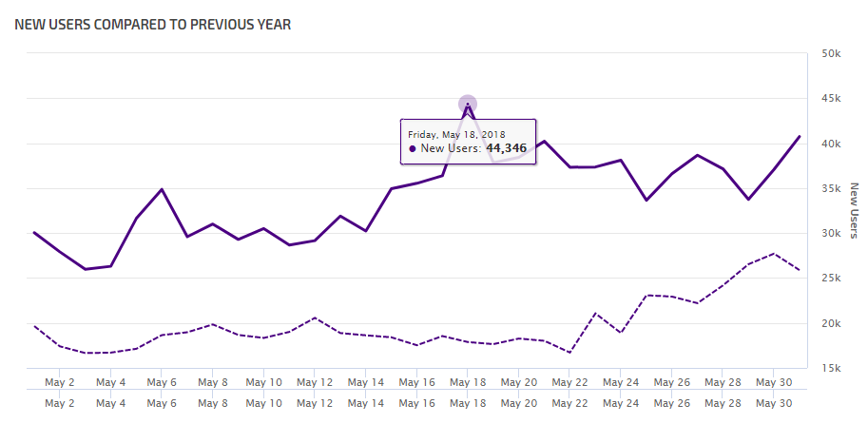Screen dimensions: 868x424
Task: Click the purple series dot inside the tooltip
Action: 413,148
